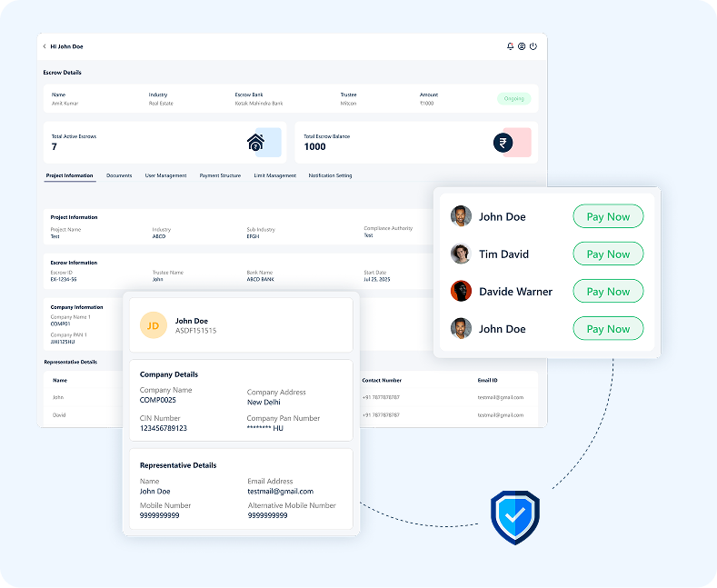
Task: Click the masked Company Pan Number value
Action: click(x=265, y=428)
